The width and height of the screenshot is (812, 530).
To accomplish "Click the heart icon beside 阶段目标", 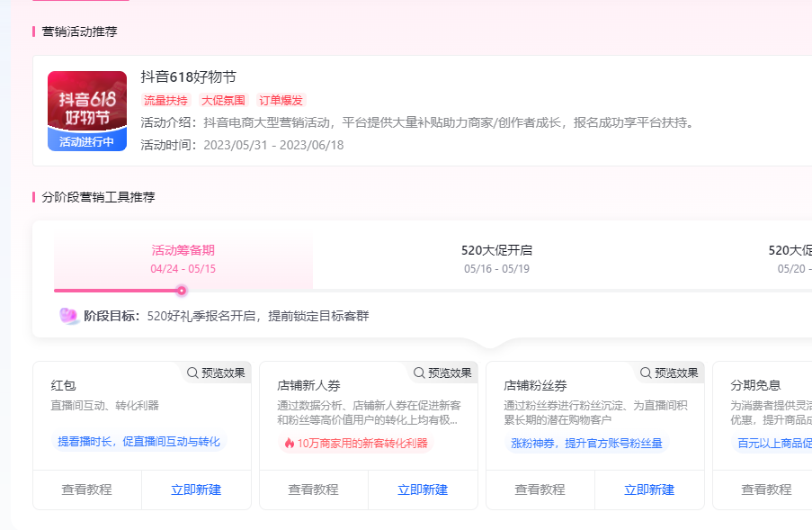I will click(69, 316).
